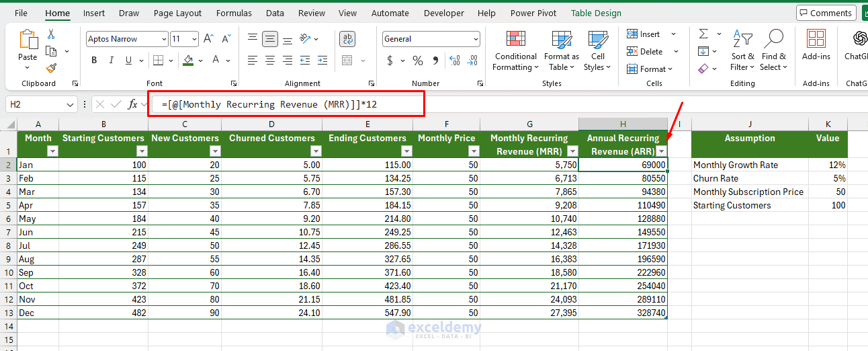Open font name combo box Aptos Narrow
This screenshot has width=868, height=351.
pos(126,39)
